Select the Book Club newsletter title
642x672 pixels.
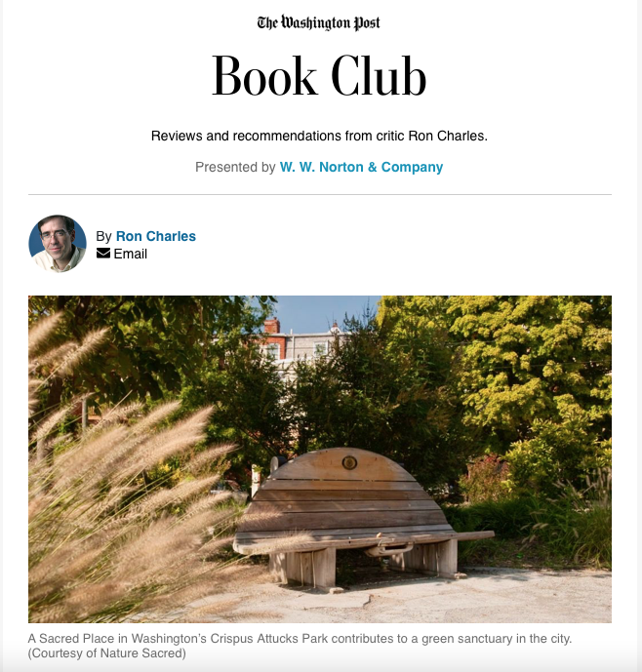319,76
